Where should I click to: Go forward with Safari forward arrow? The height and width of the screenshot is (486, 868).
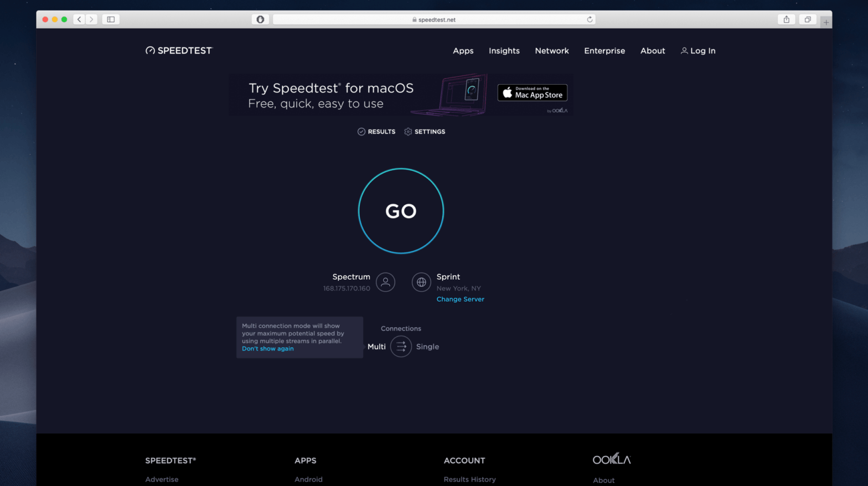click(92, 19)
